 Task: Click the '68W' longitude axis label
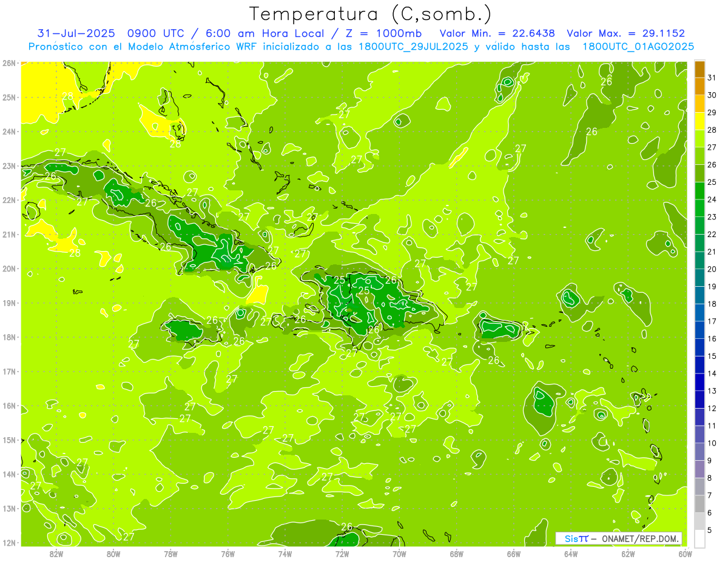coord(456,554)
